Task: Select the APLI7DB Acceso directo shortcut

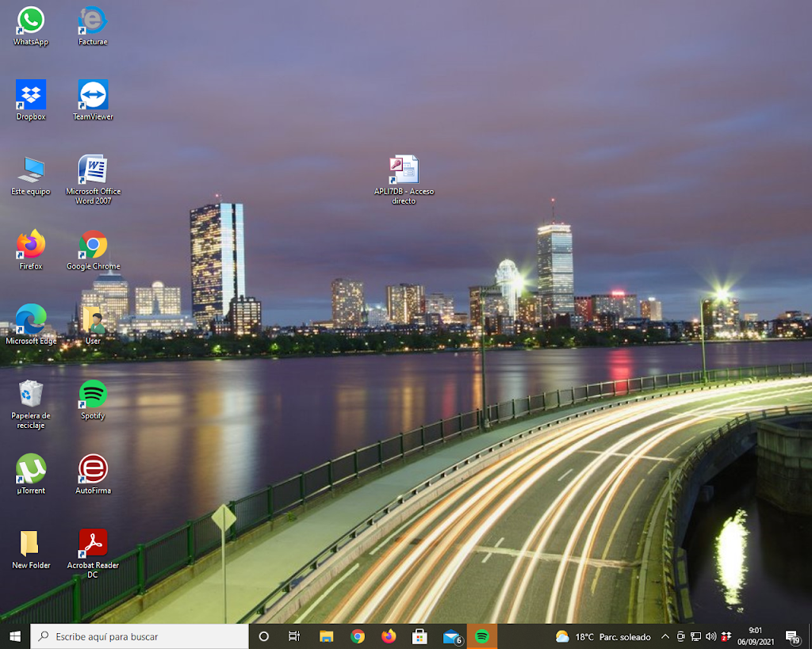Action: click(x=404, y=170)
